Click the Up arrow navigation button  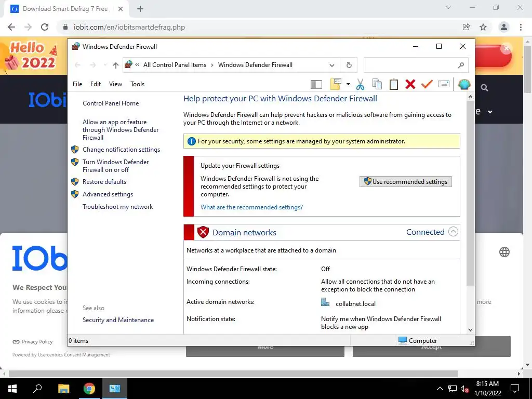pyautogui.click(x=116, y=65)
